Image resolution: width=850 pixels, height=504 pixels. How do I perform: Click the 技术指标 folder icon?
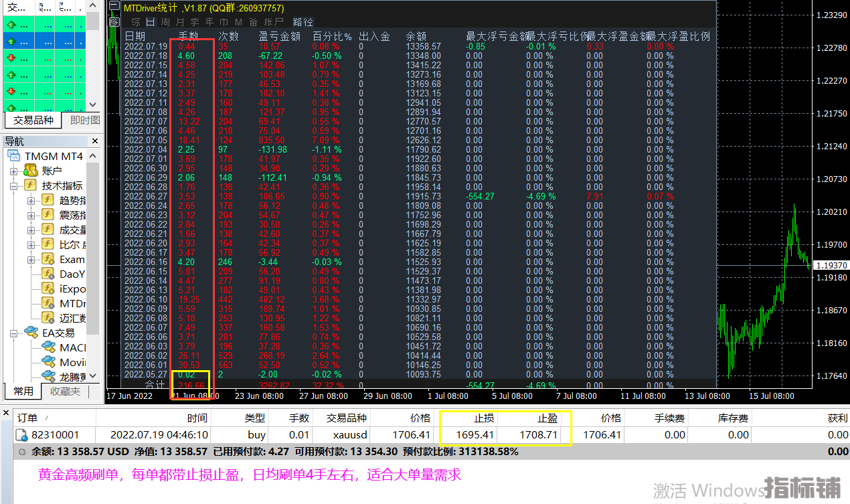pos(30,185)
